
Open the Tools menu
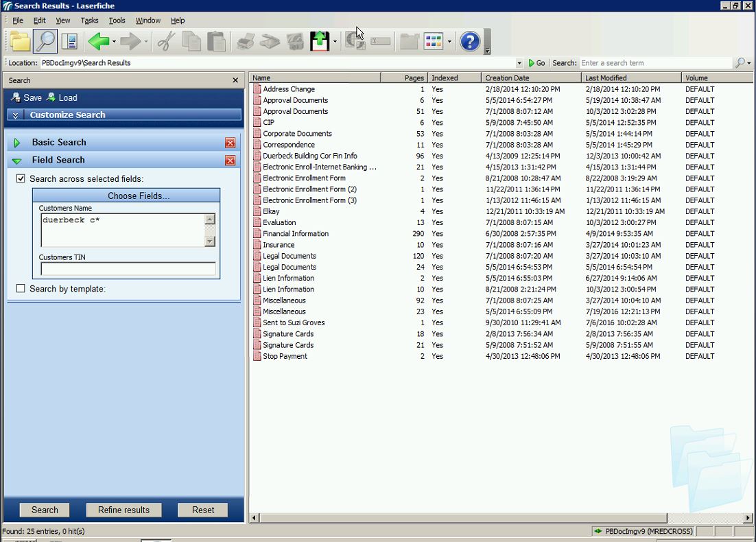(117, 21)
